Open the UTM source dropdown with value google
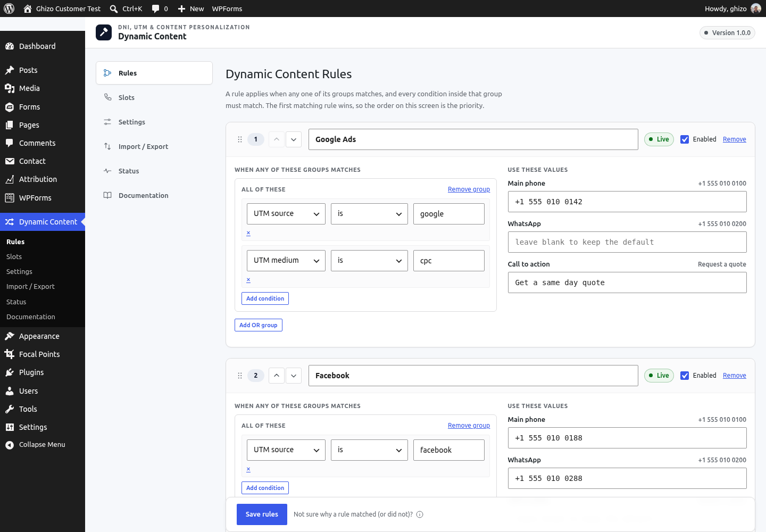The height and width of the screenshot is (532, 766). [286, 214]
